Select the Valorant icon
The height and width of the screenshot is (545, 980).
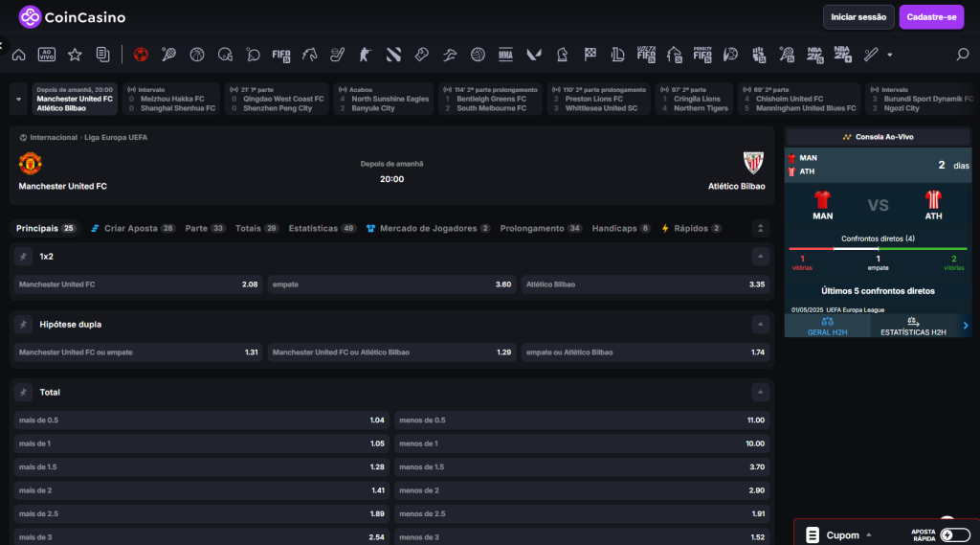tap(534, 55)
